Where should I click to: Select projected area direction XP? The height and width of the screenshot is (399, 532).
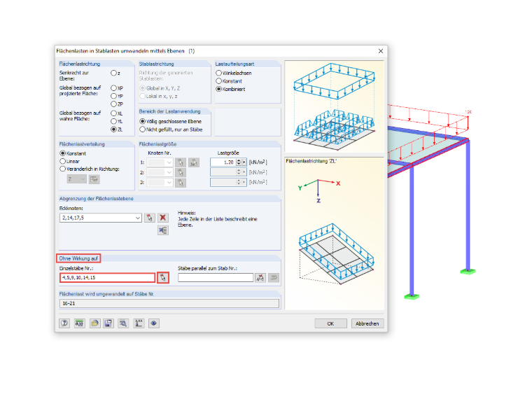click(x=113, y=88)
